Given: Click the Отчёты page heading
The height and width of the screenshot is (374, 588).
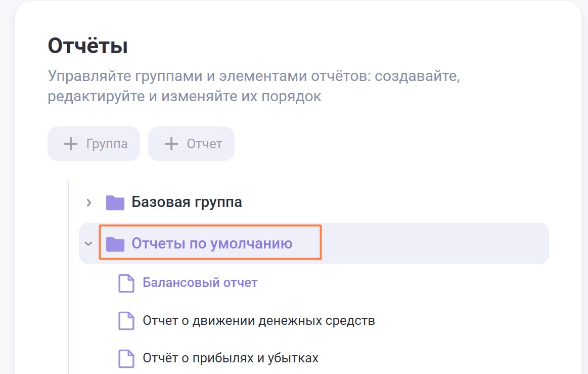Looking at the screenshot, I should (x=87, y=46).
